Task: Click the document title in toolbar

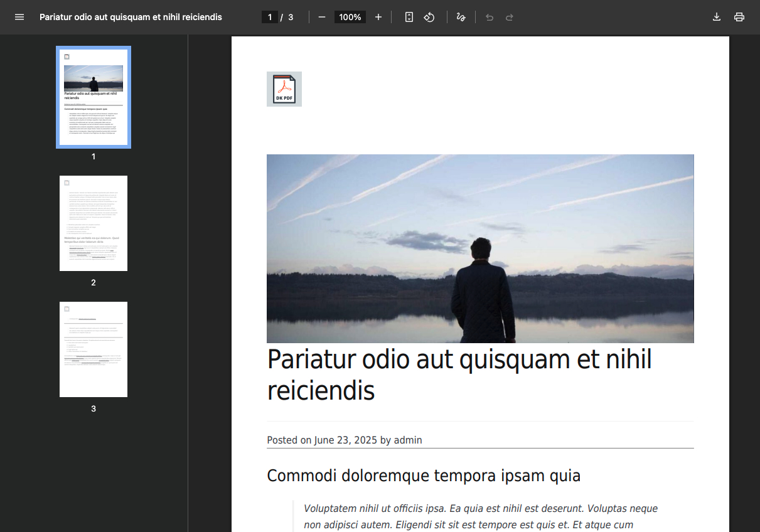Action: pyautogui.click(x=131, y=17)
